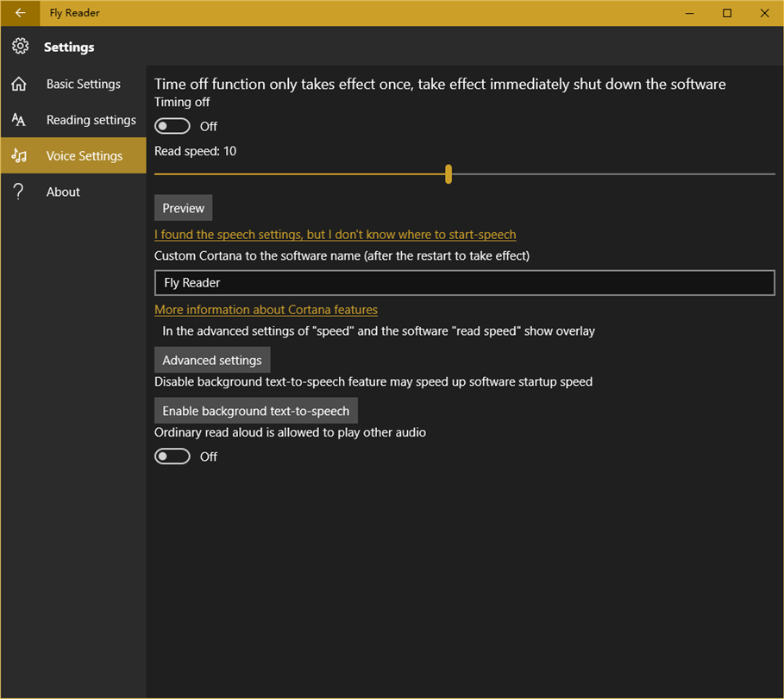Screen dimensions: 784x699
Task: Click the Reading settings font icon
Action: pyautogui.click(x=19, y=120)
